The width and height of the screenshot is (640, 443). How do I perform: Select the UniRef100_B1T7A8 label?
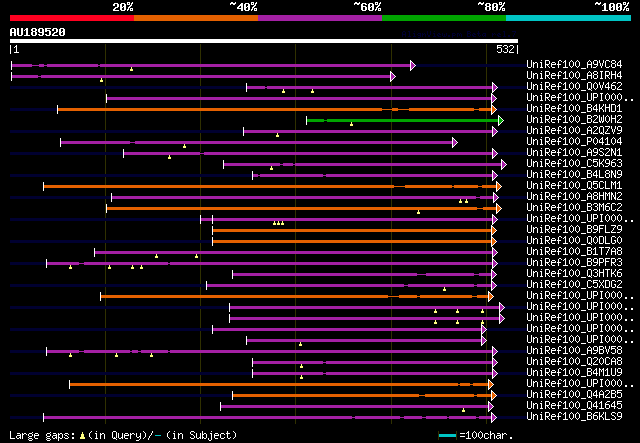574,252
